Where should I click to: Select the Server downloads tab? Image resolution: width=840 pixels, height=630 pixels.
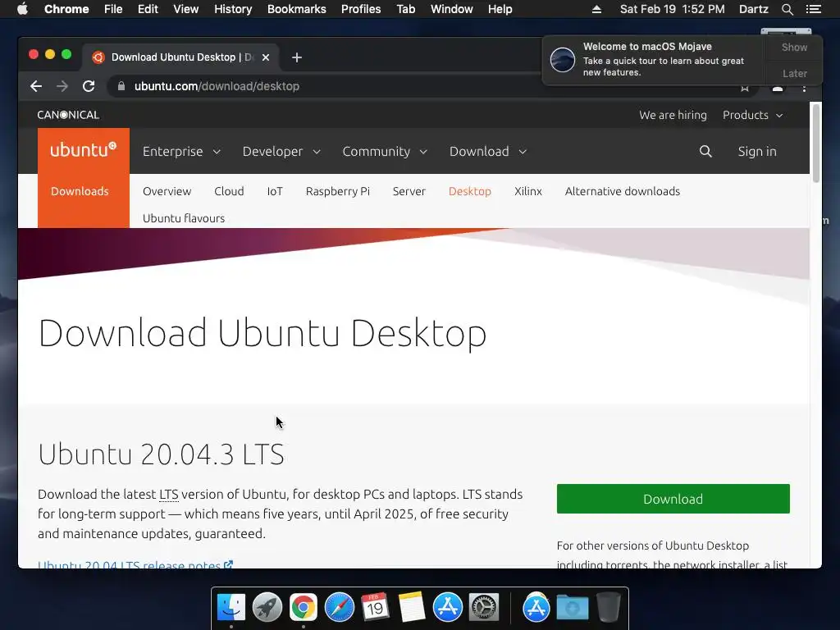coord(409,191)
